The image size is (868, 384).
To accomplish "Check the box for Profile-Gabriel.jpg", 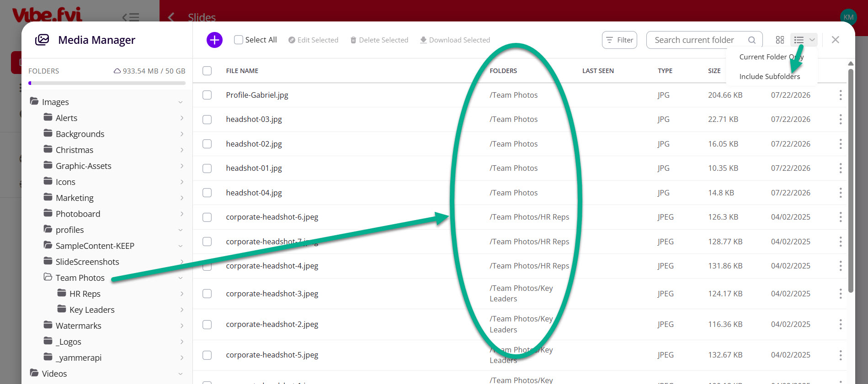I will tap(207, 95).
